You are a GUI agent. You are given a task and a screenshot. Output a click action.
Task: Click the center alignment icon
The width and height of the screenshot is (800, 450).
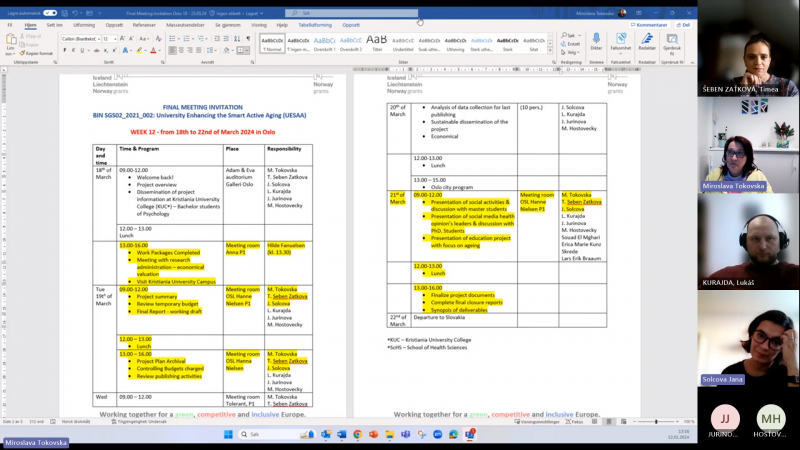181,51
